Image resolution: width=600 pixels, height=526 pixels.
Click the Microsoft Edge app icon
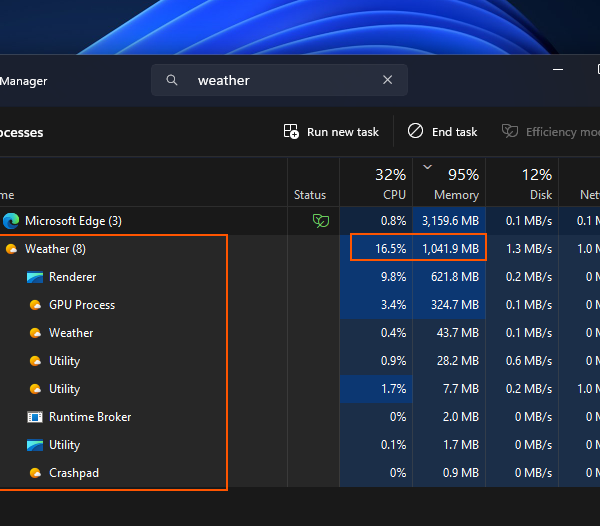[x=11, y=221]
